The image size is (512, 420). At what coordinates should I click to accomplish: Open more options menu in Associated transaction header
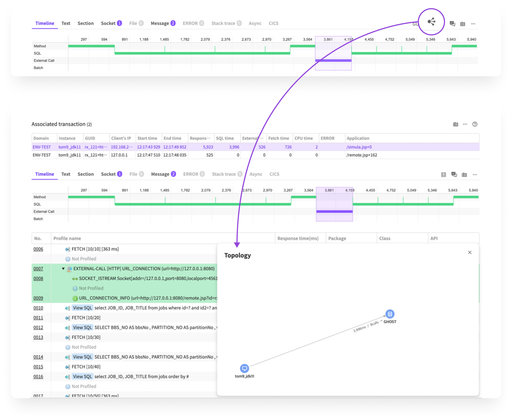(465, 124)
